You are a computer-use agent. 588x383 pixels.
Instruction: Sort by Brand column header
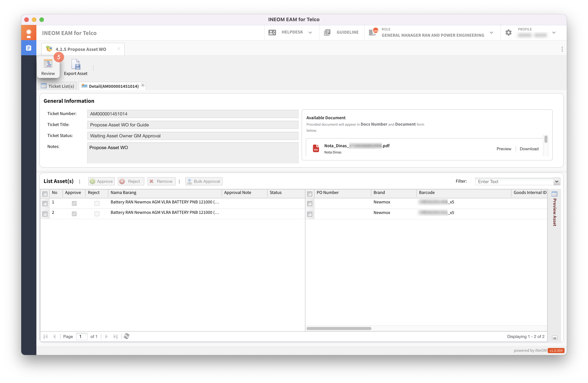(394, 193)
